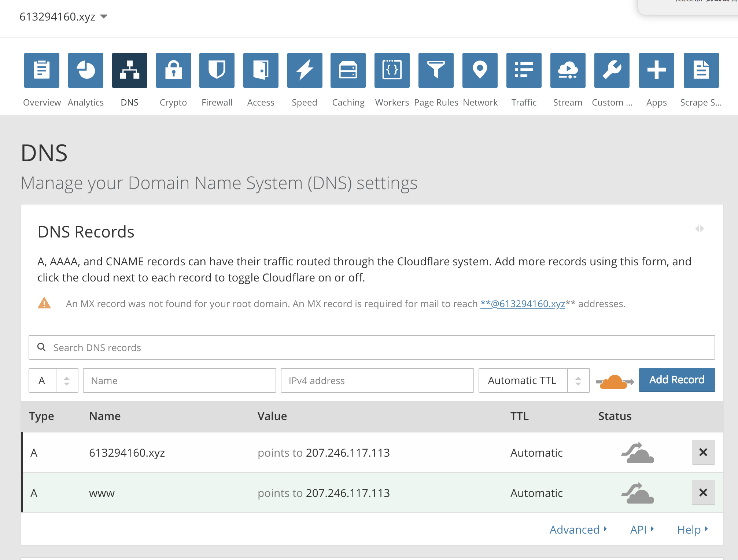
Task: Click the MX record warning triangle icon
Action: pyautogui.click(x=44, y=303)
